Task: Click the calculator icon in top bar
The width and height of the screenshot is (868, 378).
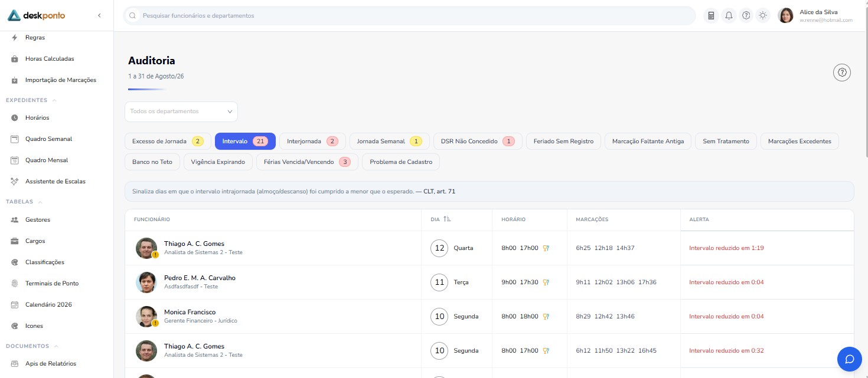Action: tap(711, 16)
